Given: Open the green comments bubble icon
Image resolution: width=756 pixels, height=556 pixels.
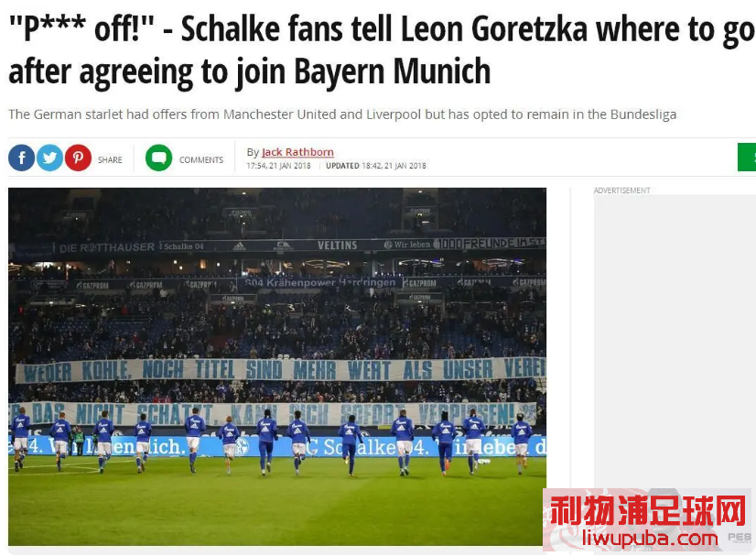Looking at the screenshot, I should point(158,158).
